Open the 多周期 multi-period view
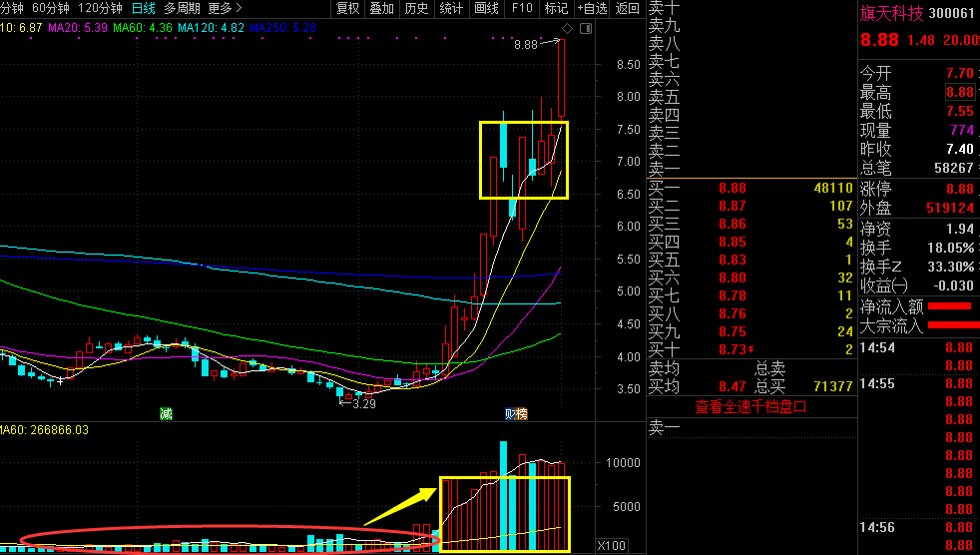The width and height of the screenshot is (980, 555). [183, 9]
